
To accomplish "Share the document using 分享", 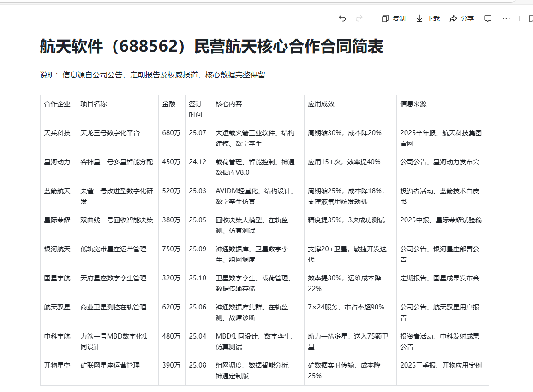I will 461,18.
